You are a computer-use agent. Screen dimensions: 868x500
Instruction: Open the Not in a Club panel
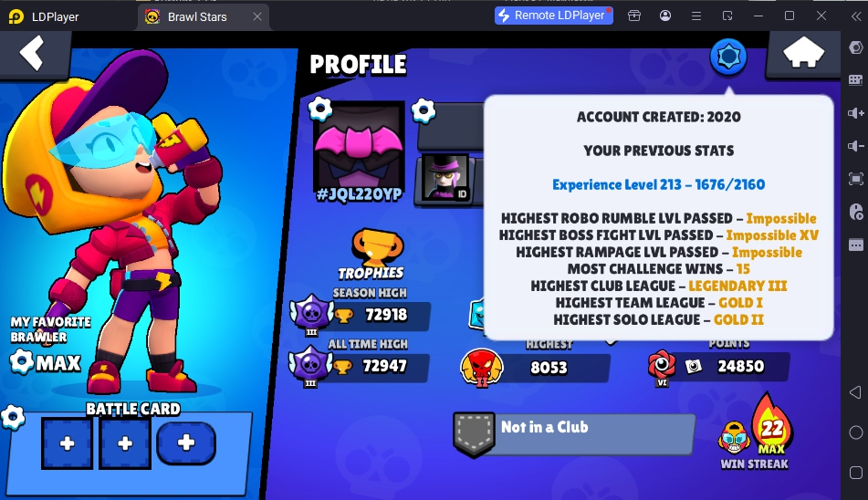coord(573,434)
